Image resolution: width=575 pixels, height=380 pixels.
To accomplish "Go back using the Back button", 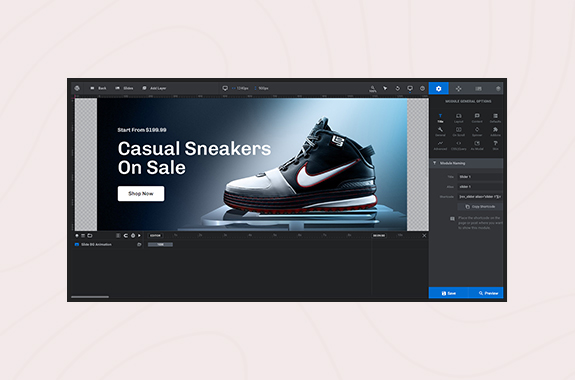I will click(x=98, y=88).
